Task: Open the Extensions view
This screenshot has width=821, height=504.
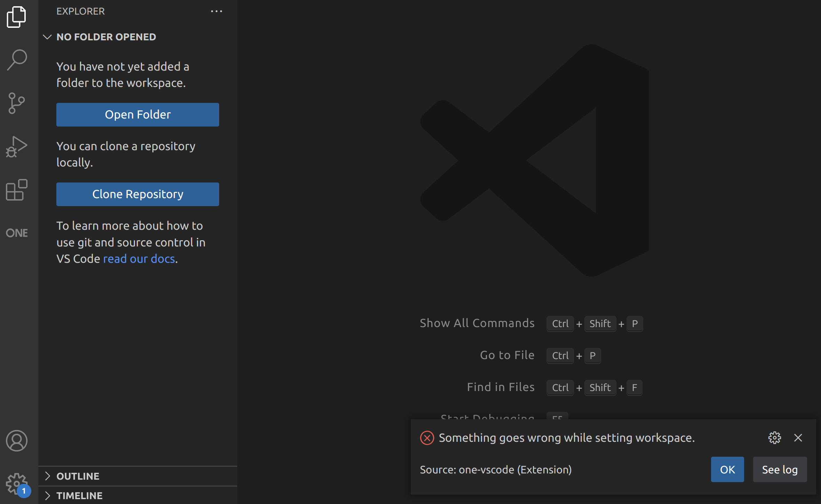Action: point(16,190)
